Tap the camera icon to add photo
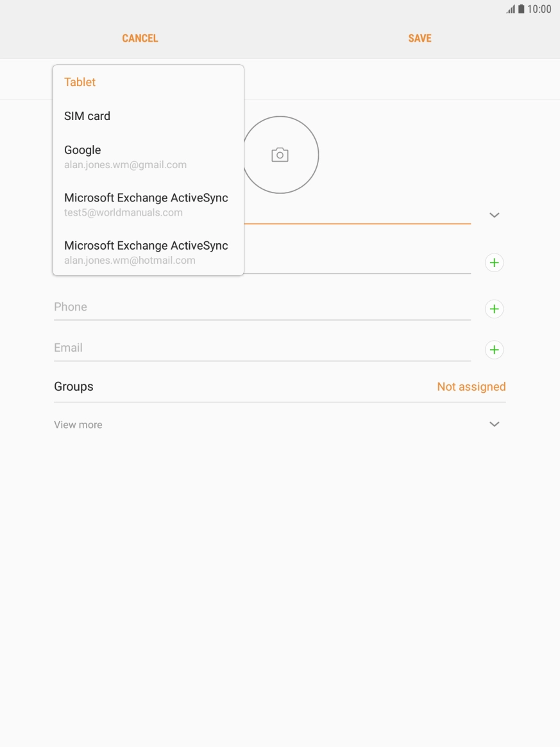 click(x=280, y=155)
